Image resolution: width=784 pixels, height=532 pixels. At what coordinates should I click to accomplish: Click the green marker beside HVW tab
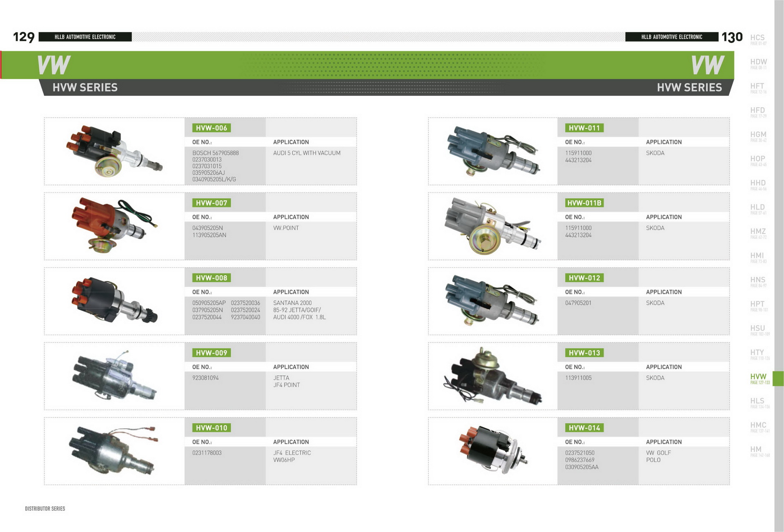click(x=778, y=378)
